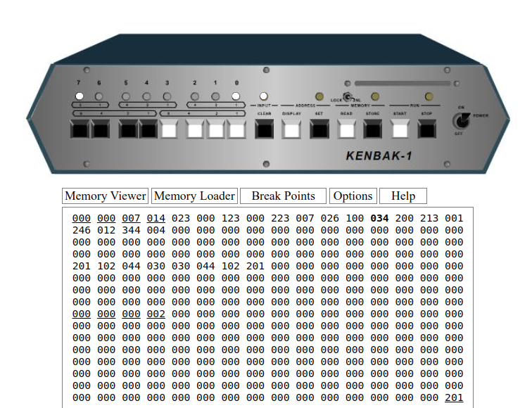Screen dimensions: 532x408
Task: Push the Run STOP button
Action: pyautogui.click(x=427, y=129)
